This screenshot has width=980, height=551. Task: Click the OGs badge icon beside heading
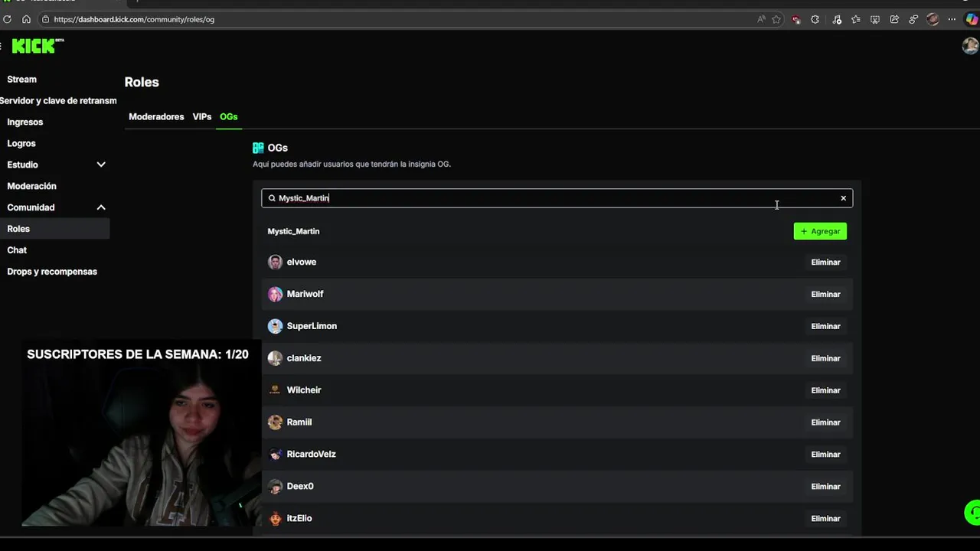point(258,148)
